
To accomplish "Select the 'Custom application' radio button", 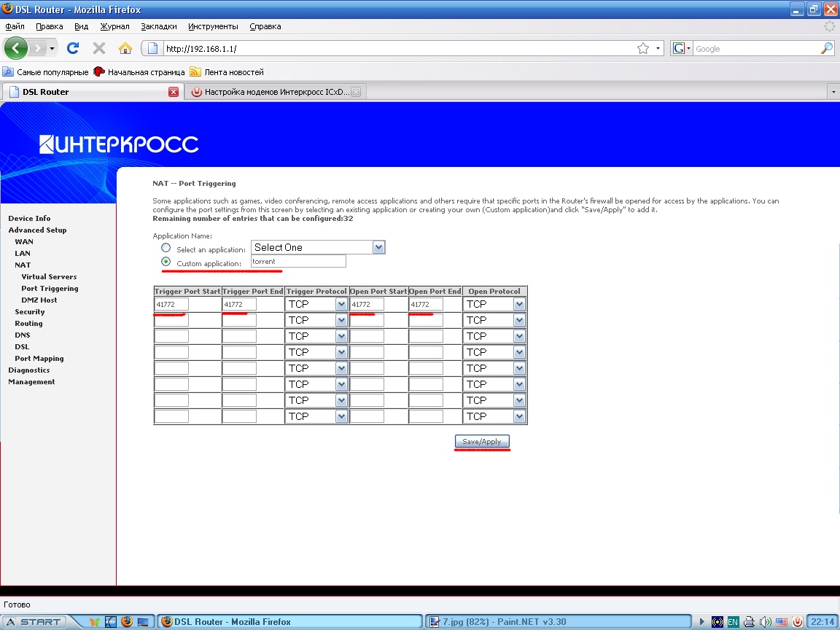I will 166,262.
